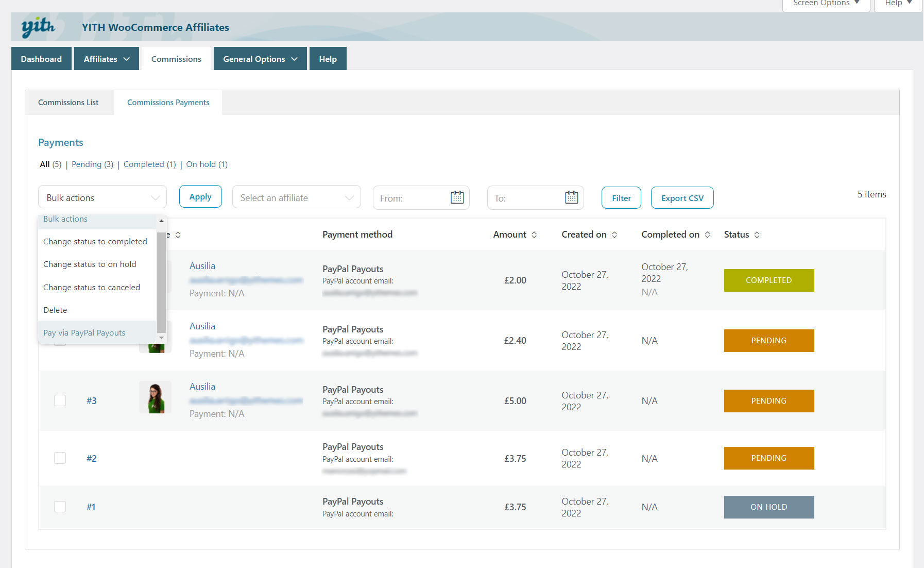Choose Change status to completed
924x568 pixels.
point(97,241)
